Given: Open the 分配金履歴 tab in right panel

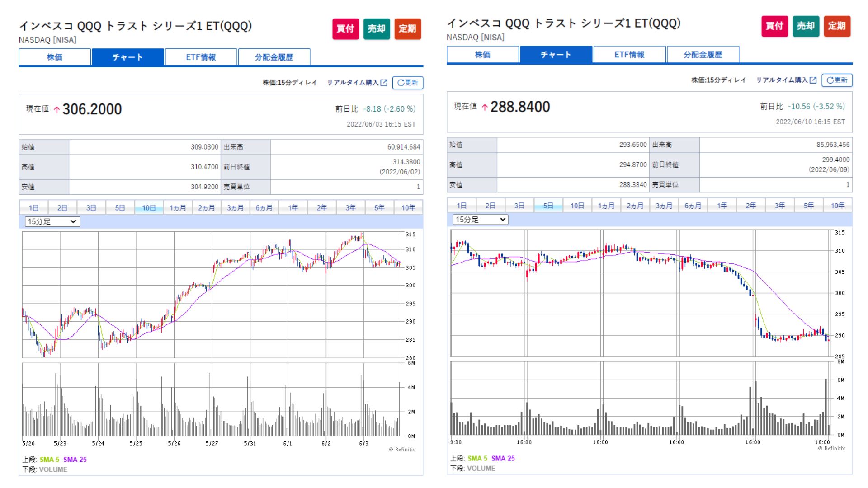Looking at the screenshot, I should pos(703,55).
